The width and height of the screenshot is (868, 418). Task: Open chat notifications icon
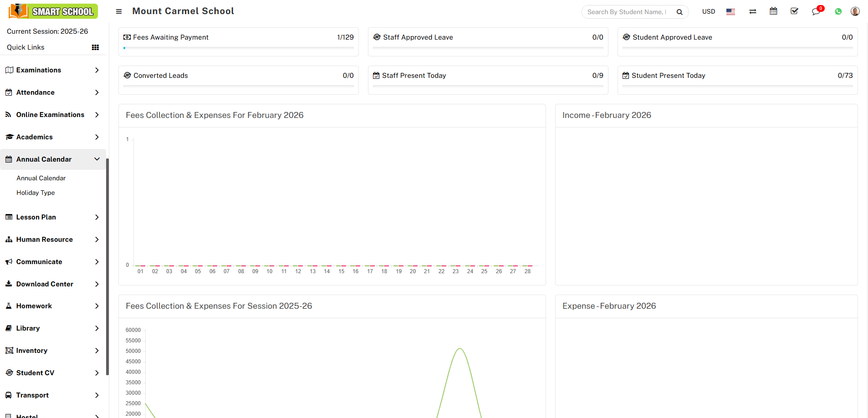click(x=816, y=11)
